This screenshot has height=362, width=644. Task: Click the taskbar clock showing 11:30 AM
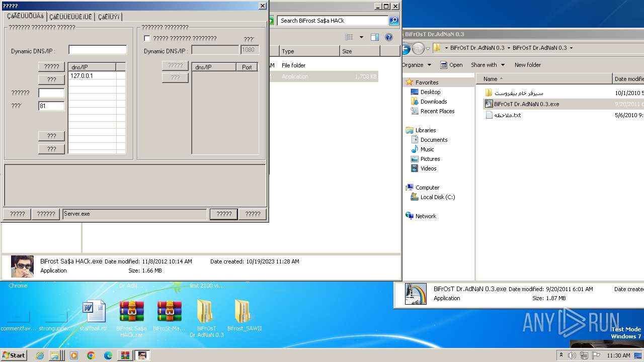coord(618,355)
